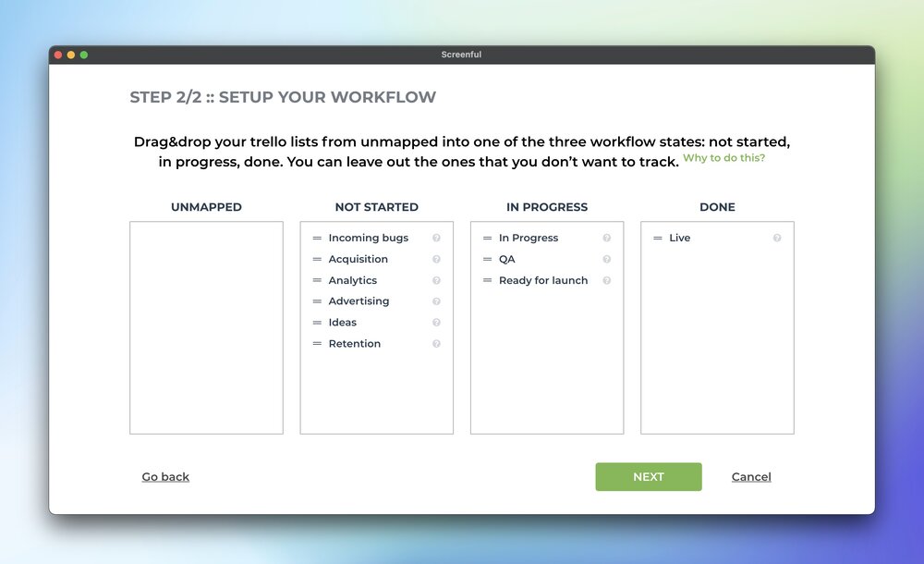
Task: Select the Analytics list name
Action: [x=352, y=280]
